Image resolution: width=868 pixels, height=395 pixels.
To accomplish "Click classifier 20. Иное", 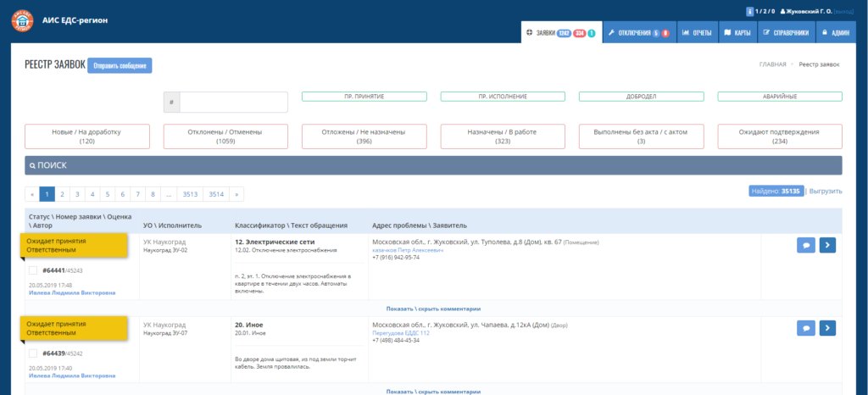I will point(249,325).
